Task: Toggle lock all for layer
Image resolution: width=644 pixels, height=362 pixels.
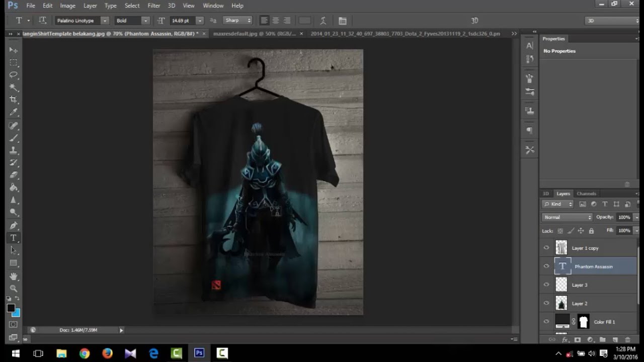Action: coord(591,231)
